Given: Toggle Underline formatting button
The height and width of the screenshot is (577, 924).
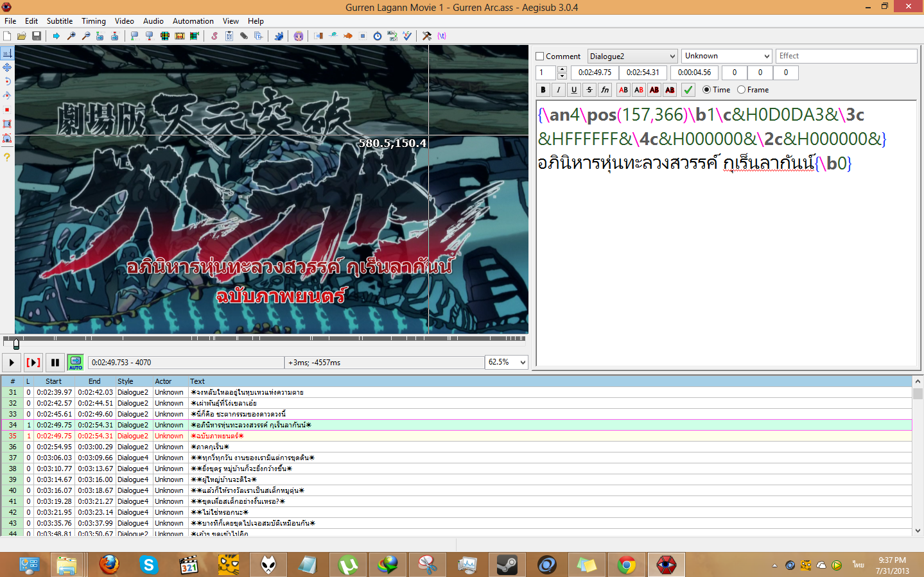Looking at the screenshot, I should coord(574,90).
